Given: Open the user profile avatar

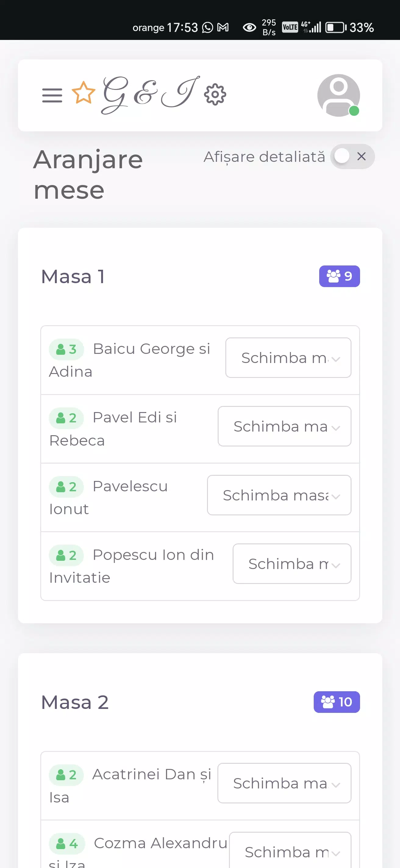Looking at the screenshot, I should click(338, 95).
